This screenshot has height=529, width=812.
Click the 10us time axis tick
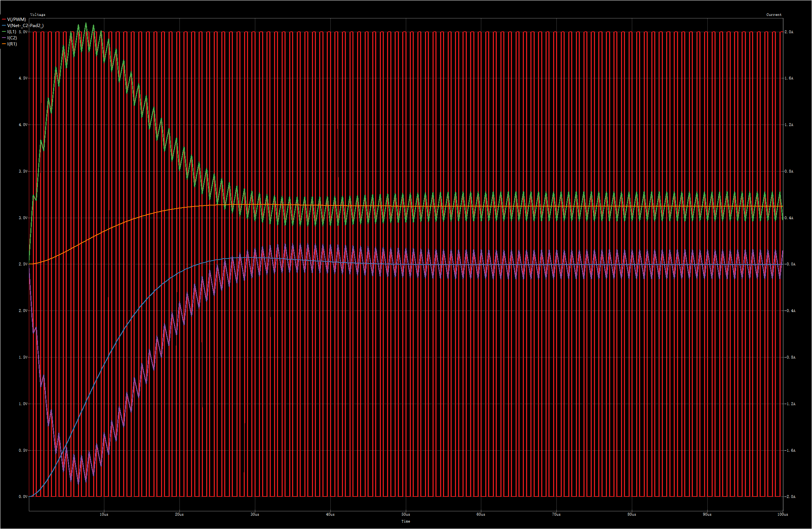(104, 515)
